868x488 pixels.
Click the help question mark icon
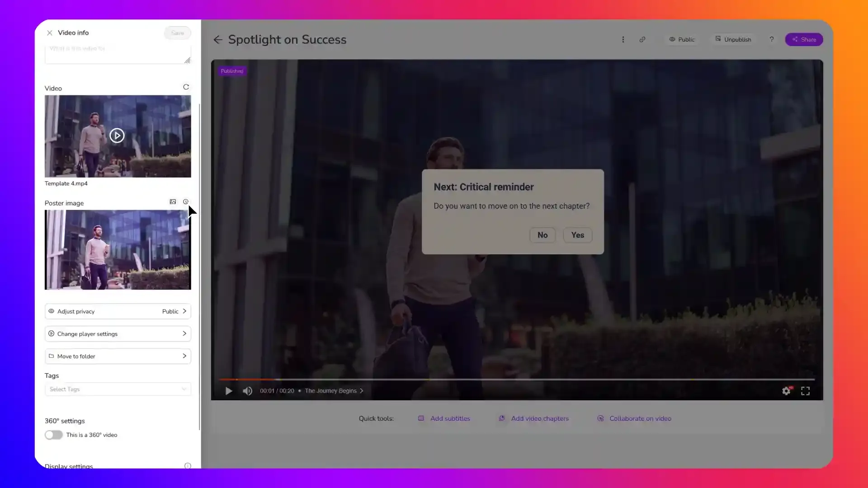point(772,40)
